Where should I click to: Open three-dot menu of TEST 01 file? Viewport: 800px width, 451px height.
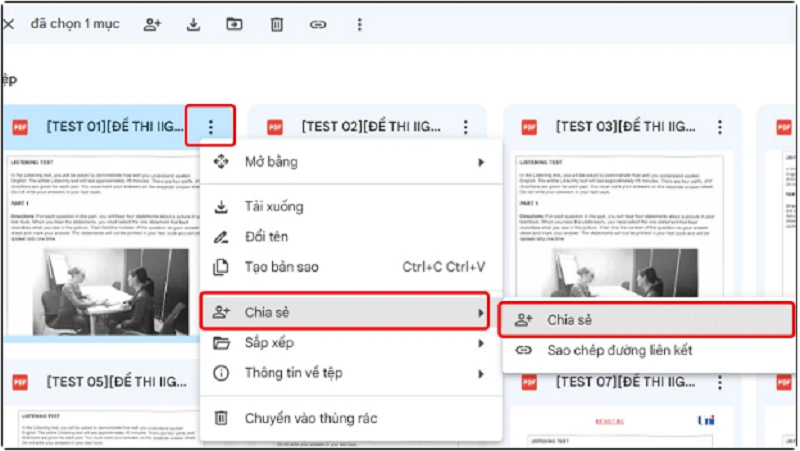click(x=211, y=127)
